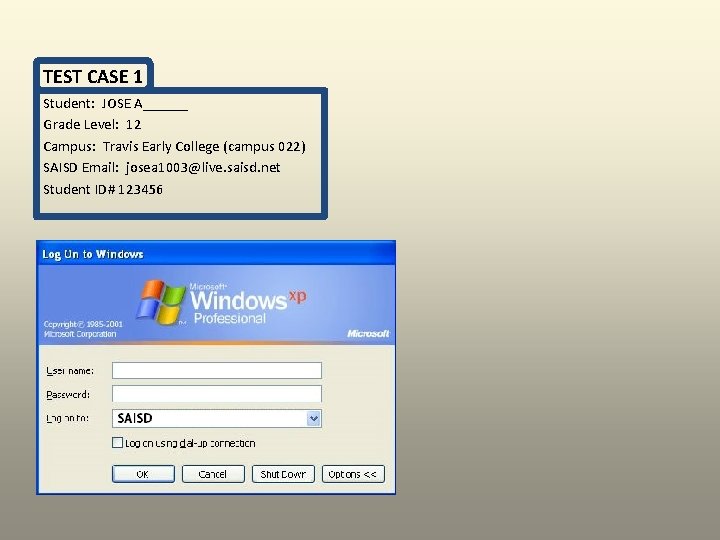Select the josea1003@live.saisd.net email text
The image size is (720, 540).
click(x=203, y=168)
